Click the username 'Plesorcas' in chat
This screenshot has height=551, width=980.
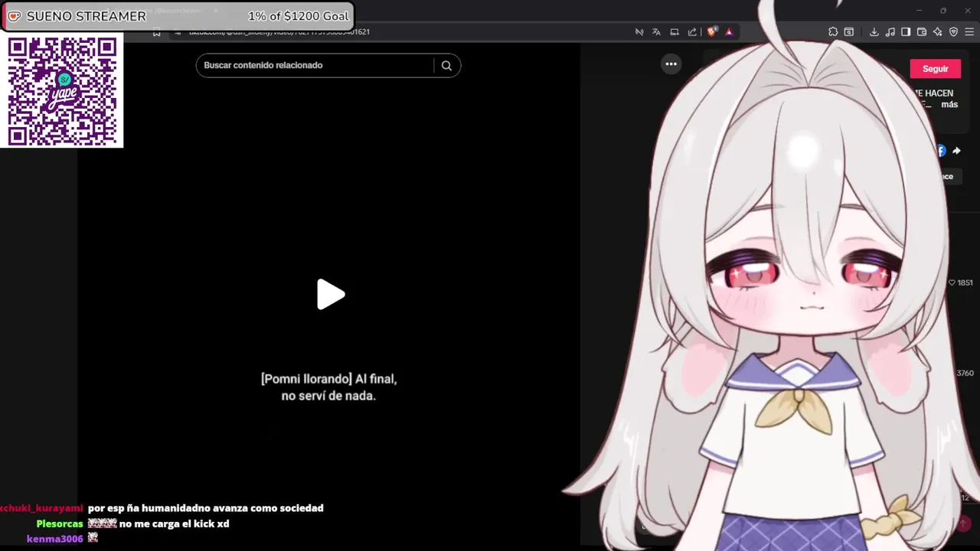[x=60, y=523]
